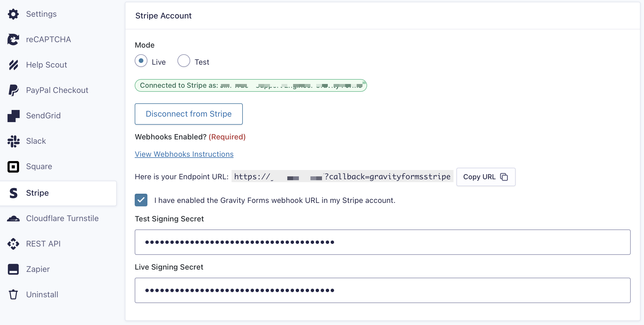Click the Test Signing Secret label

click(x=169, y=219)
